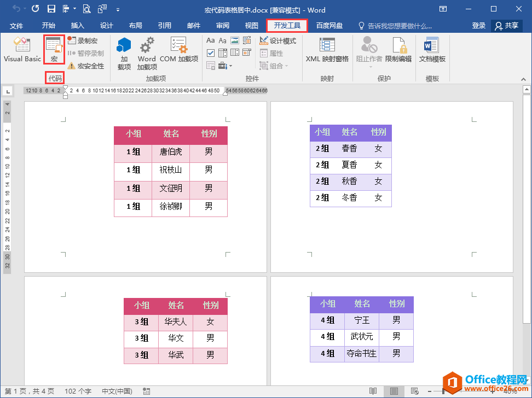Switch to the 引用 tab
Screen dimensions: 532x398
pos(165,26)
